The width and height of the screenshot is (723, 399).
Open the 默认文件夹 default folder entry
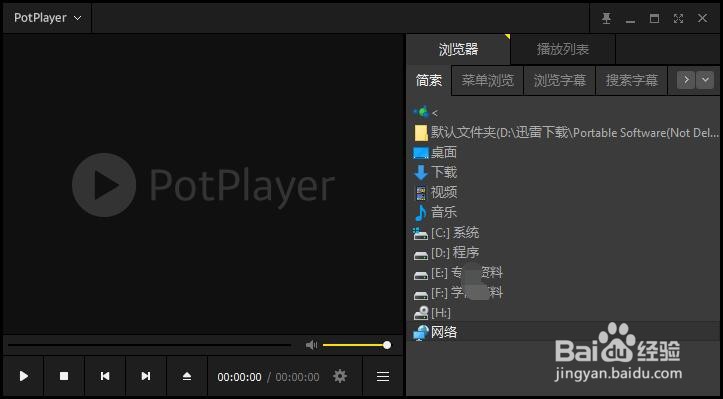pos(564,133)
